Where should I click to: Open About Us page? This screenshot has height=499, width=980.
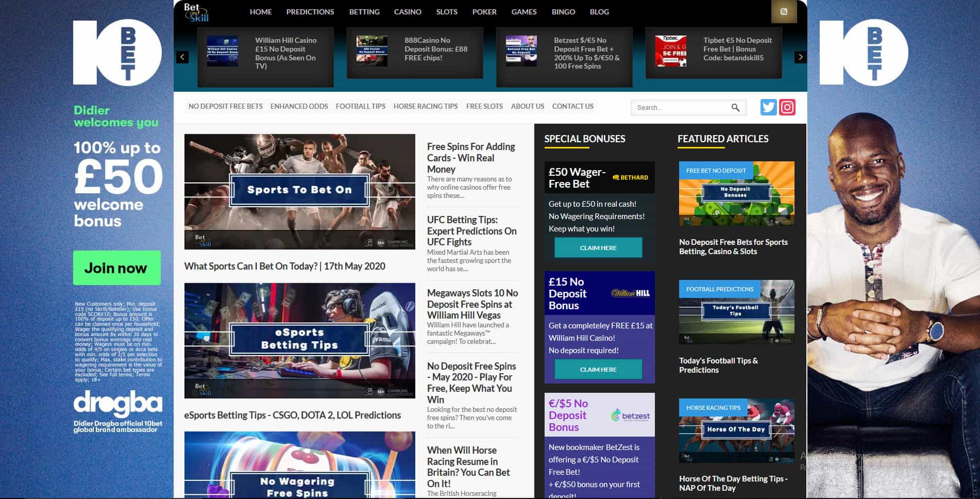pyautogui.click(x=528, y=106)
